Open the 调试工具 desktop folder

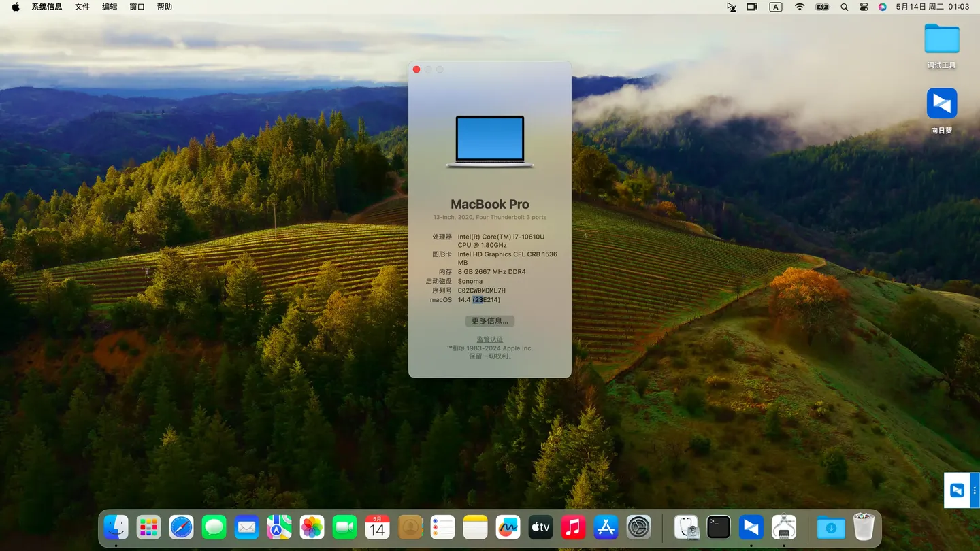(x=941, y=39)
